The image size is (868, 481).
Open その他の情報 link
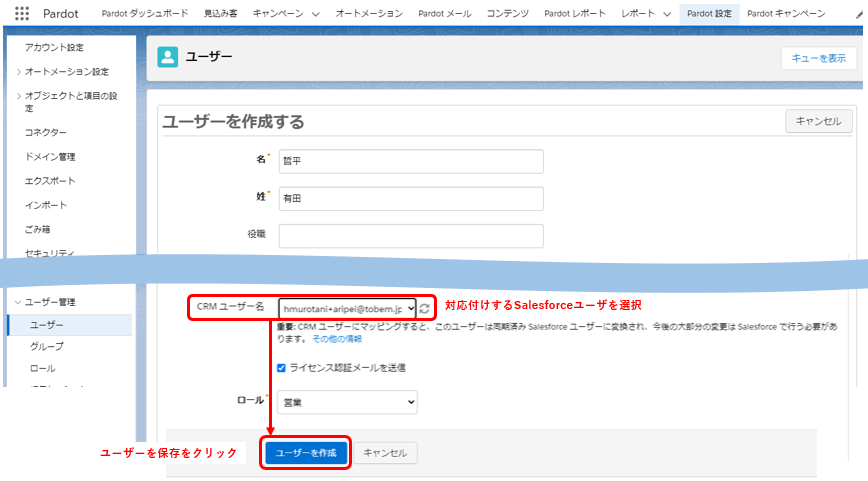pyautogui.click(x=337, y=339)
